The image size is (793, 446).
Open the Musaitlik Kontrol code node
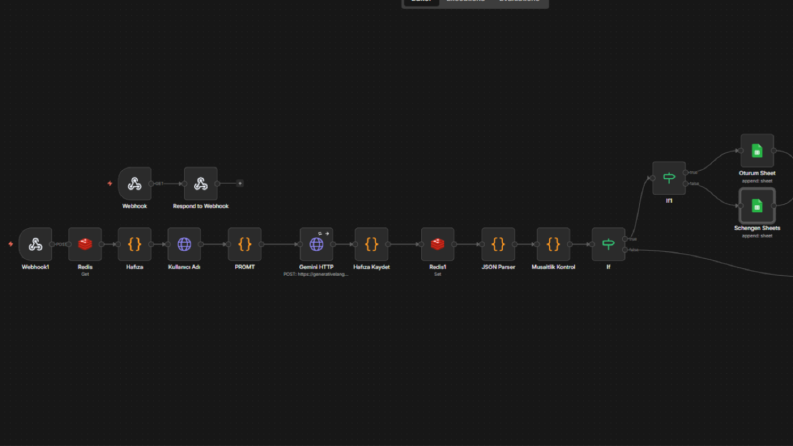point(553,244)
